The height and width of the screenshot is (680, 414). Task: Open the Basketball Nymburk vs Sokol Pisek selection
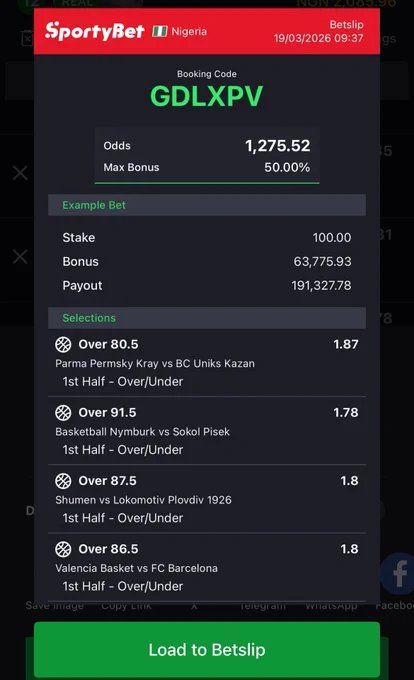tap(207, 431)
